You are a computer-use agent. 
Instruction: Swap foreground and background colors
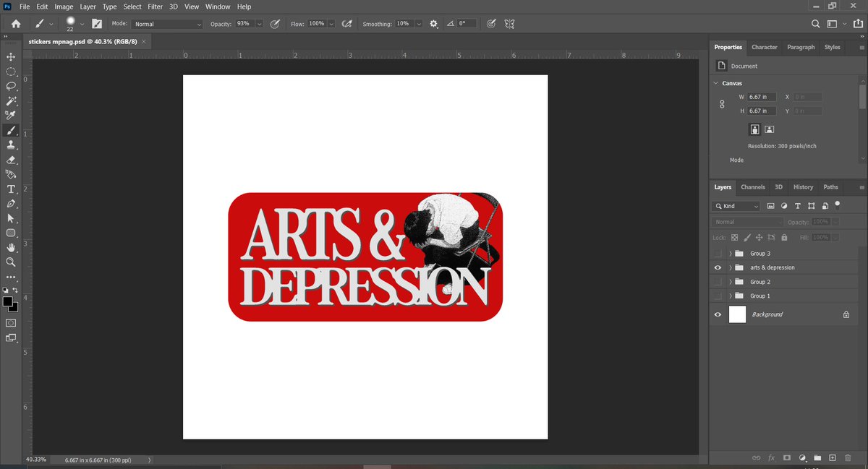[15, 290]
